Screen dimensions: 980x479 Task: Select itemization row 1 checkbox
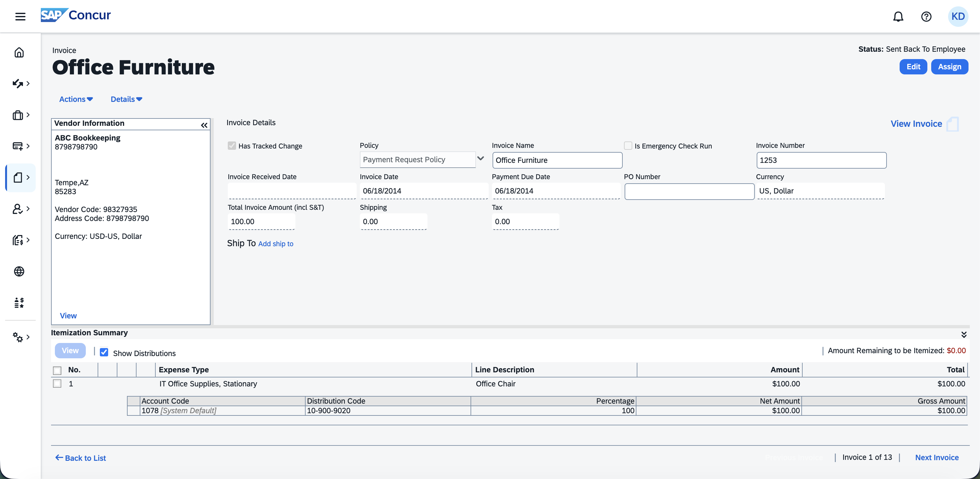[x=57, y=384]
